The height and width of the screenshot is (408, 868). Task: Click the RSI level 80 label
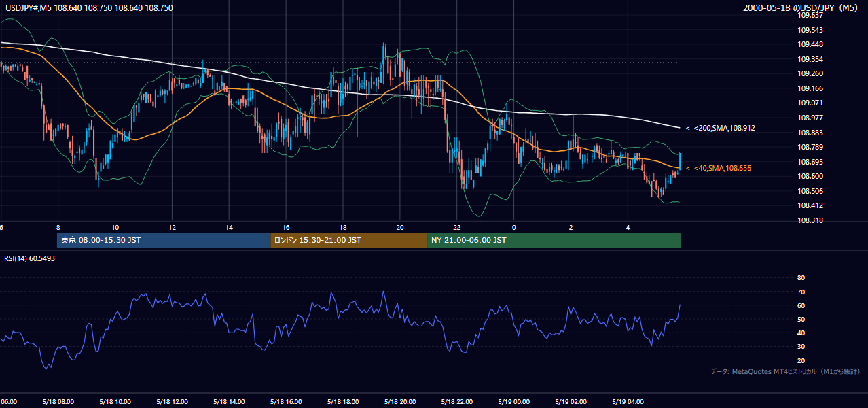801,278
